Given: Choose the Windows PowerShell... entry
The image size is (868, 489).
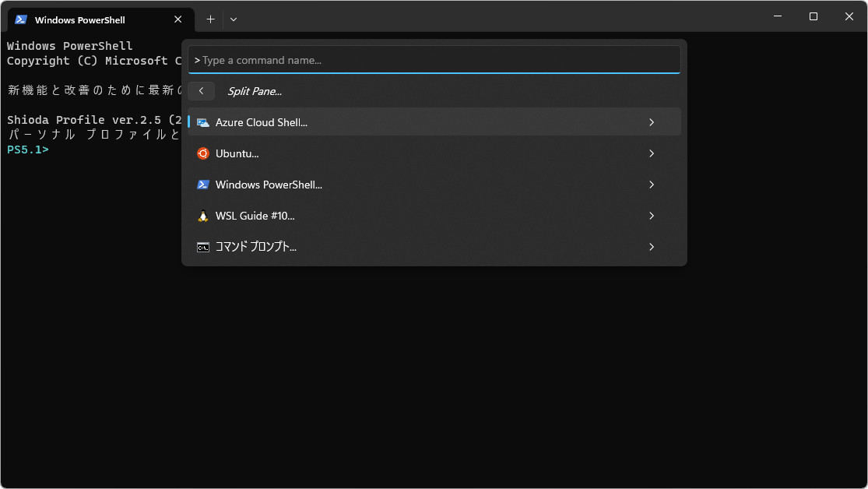Looking at the screenshot, I should point(434,185).
